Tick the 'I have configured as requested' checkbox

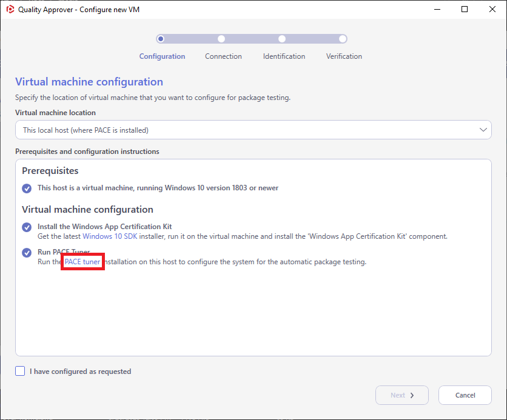coord(20,371)
